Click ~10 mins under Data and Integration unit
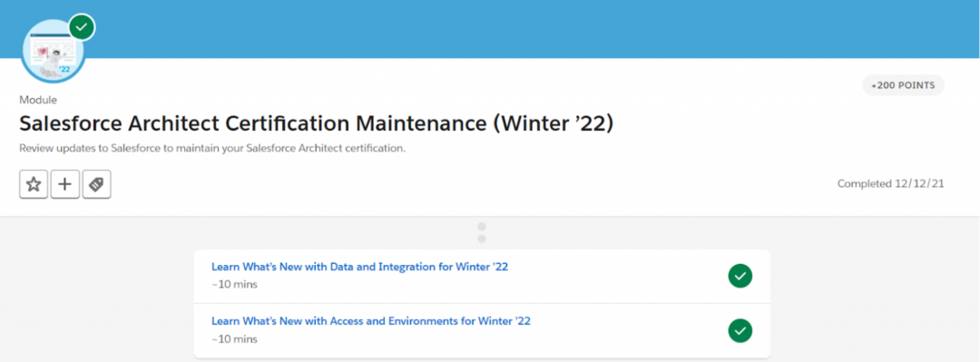This screenshot has width=980, height=362. 234,285
